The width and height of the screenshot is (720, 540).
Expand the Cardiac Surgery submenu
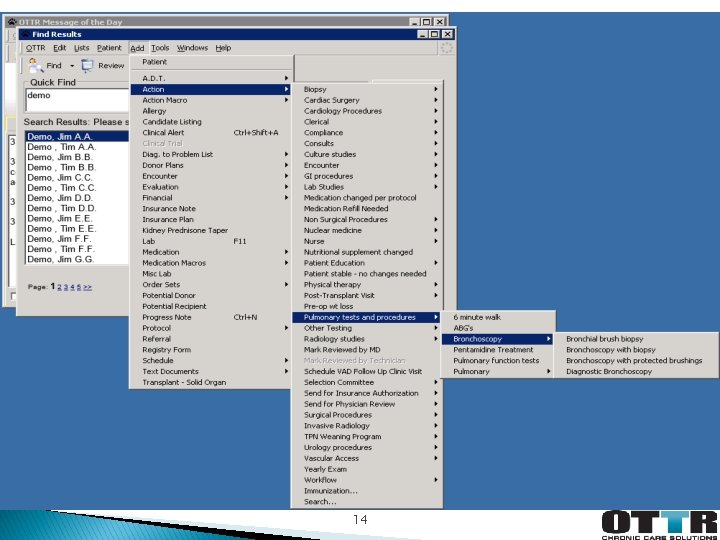coord(367,100)
